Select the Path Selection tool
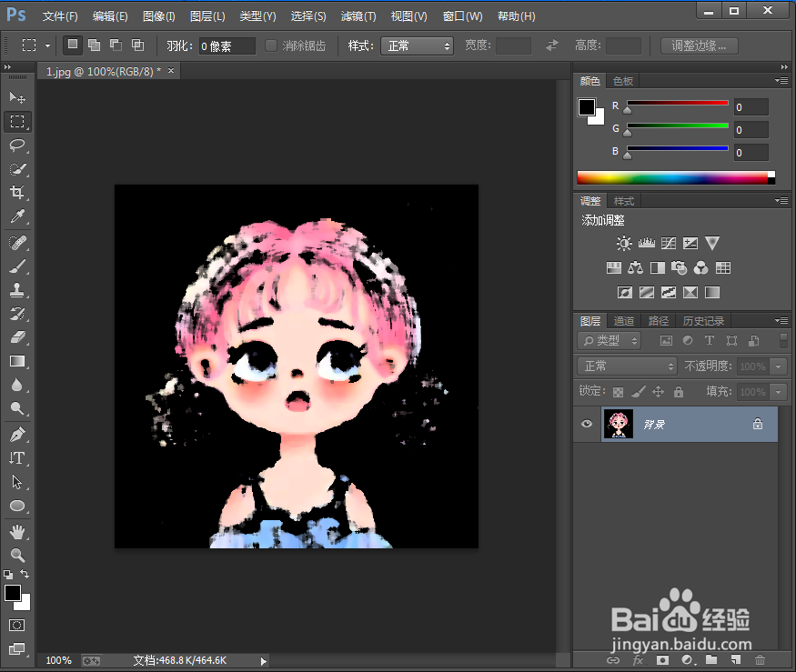796x672 pixels. click(x=17, y=482)
